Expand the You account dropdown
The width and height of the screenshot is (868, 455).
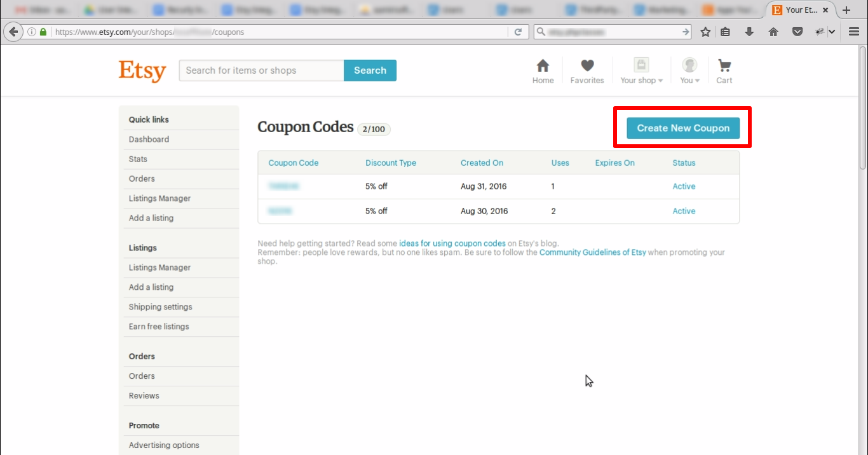[689, 71]
